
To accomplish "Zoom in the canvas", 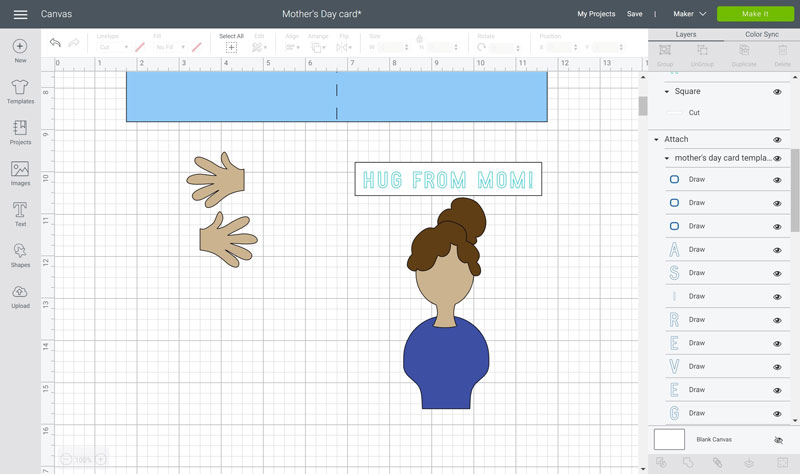I will (101, 460).
